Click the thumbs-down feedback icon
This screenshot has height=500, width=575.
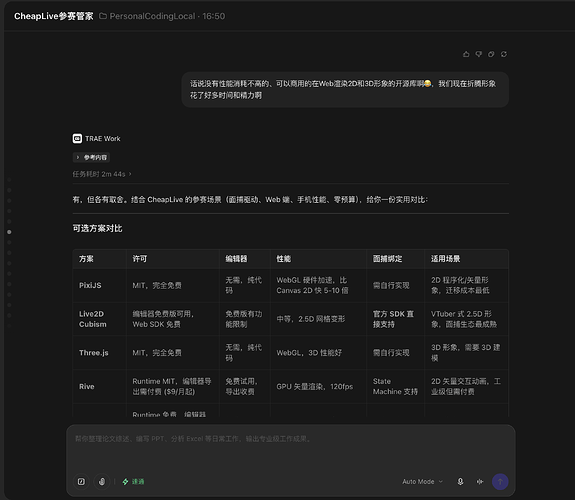point(479,54)
